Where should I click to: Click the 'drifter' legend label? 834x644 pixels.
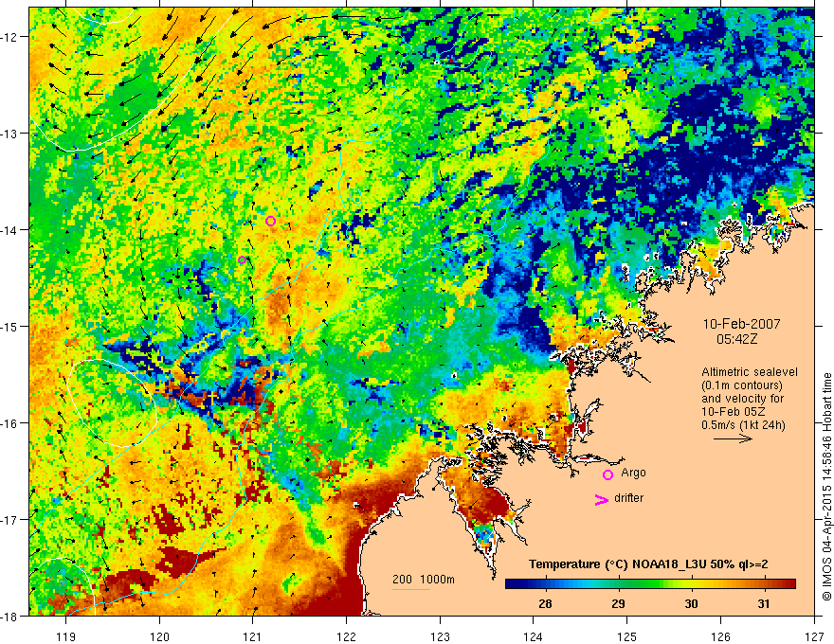tap(628, 498)
